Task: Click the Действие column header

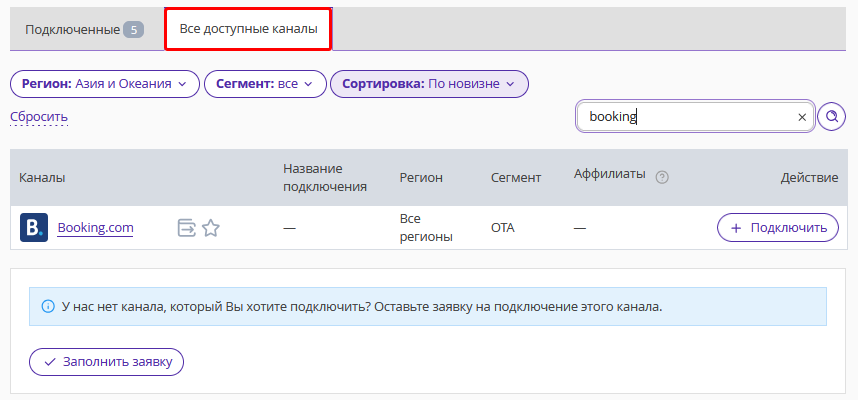Action: click(x=809, y=177)
